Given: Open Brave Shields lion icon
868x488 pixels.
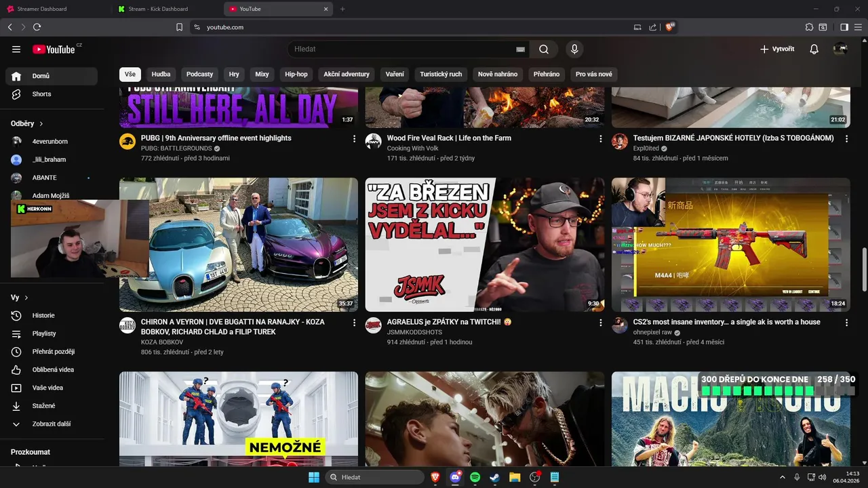Looking at the screenshot, I should tap(670, 27).
